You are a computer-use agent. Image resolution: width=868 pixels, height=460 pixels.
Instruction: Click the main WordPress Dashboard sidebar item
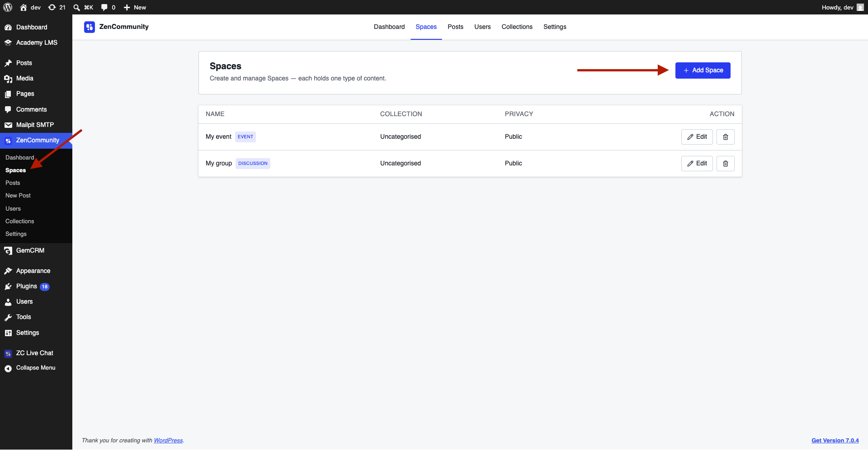pyautogui.click(x=36, y=27)
